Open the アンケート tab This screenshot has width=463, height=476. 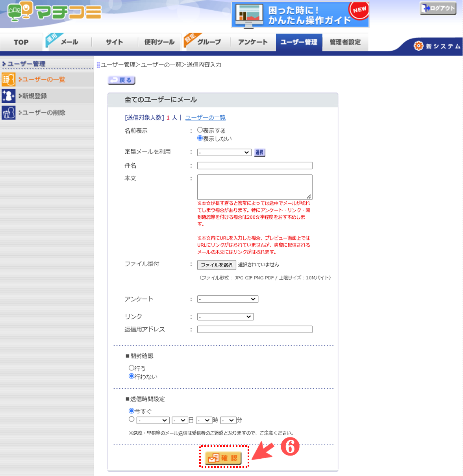pos(253,42)
